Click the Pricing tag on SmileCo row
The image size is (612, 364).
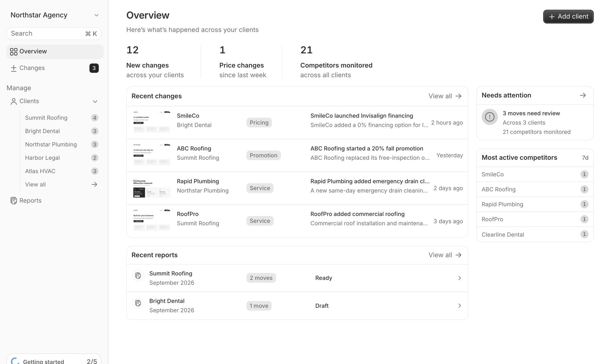coord(259,123)
